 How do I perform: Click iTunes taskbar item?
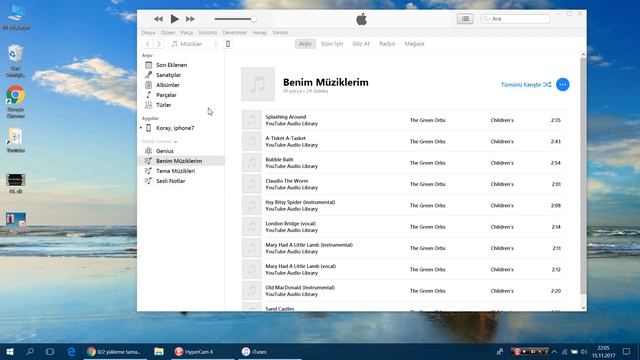(x=269, y=351)
